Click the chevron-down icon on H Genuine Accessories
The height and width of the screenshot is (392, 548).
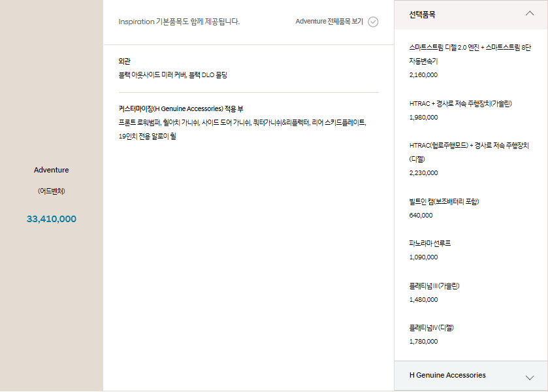click(530, 376)
